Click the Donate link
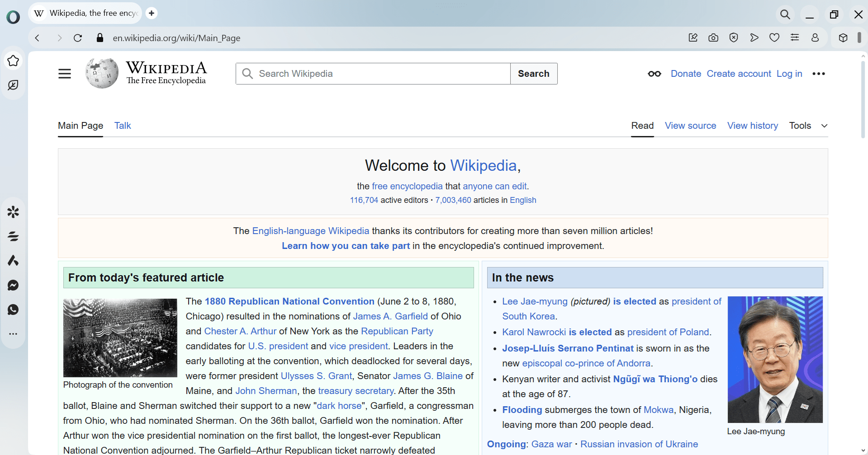Screen dimensions: 868x455 point(686,74)
